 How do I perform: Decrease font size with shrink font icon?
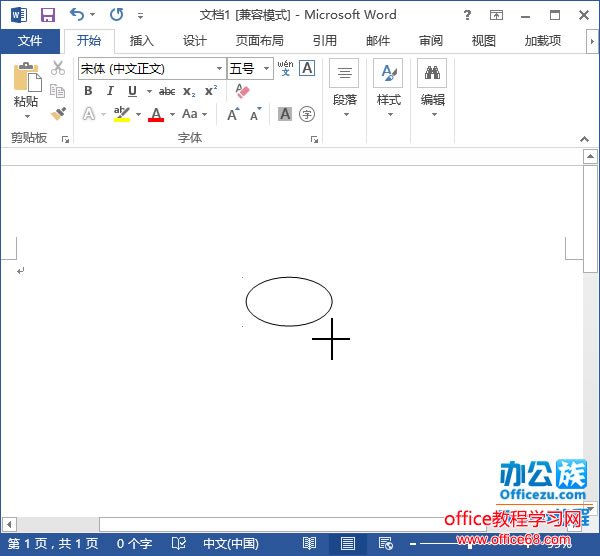tap(256, 114)
